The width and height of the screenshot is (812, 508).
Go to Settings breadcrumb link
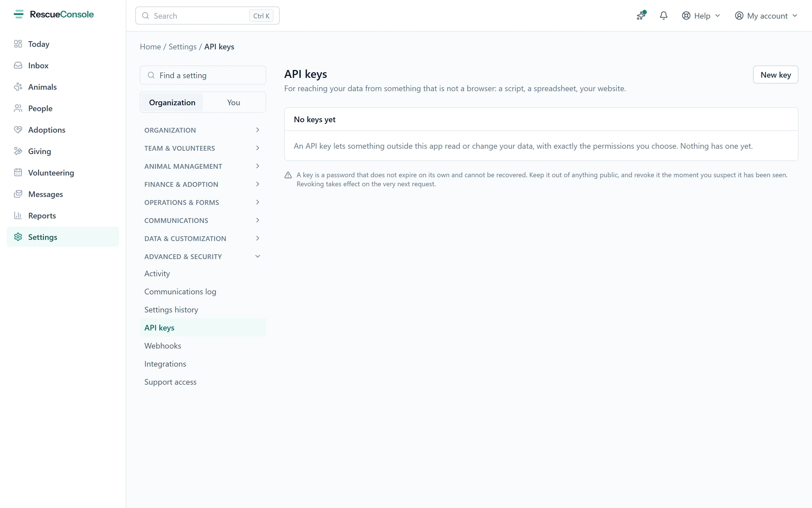(182, 47)
